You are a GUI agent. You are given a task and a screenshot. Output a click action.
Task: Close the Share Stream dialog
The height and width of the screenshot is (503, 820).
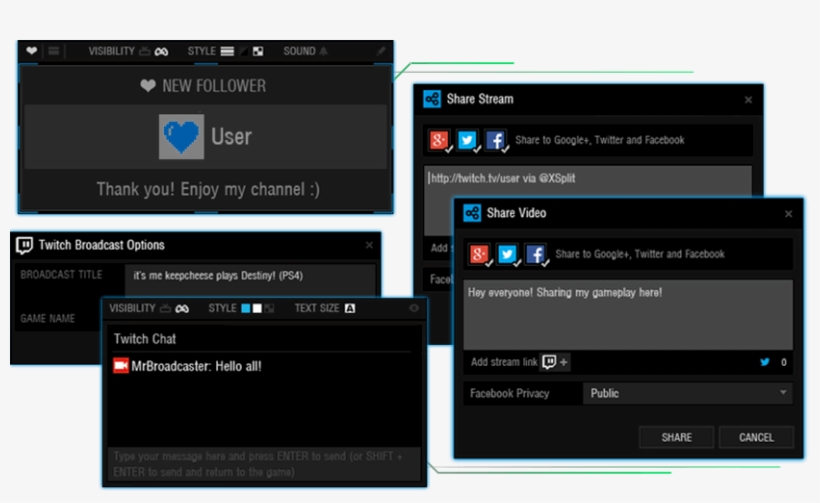tap(748, 99)
